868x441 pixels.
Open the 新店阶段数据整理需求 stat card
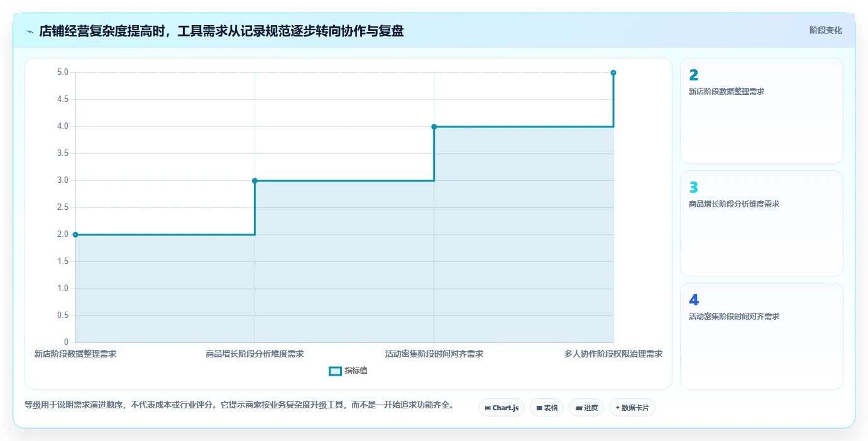[761, 111]
